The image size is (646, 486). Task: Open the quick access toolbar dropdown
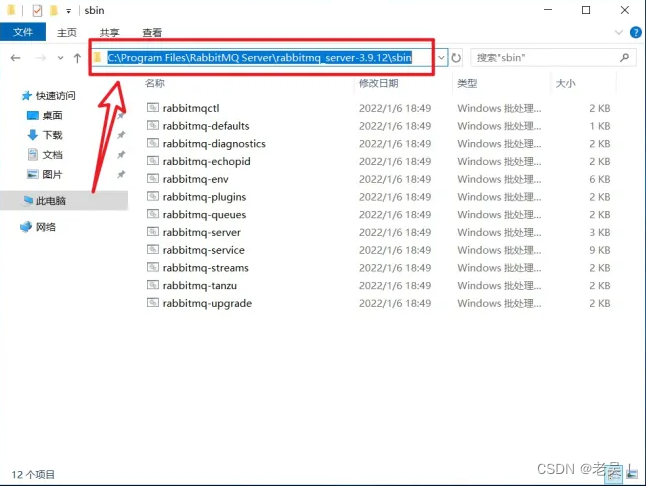click(x=68, y=11)
